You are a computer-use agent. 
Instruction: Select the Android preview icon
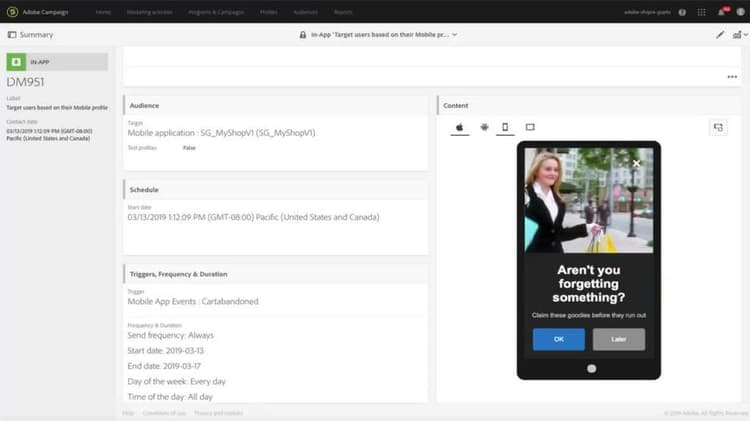click(x=485, y=127)
